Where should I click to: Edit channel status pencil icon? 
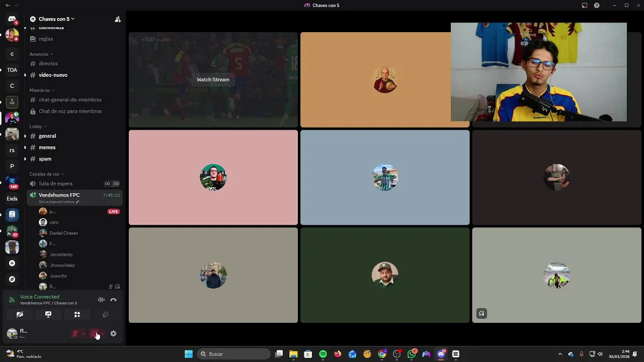pos(77,202)
